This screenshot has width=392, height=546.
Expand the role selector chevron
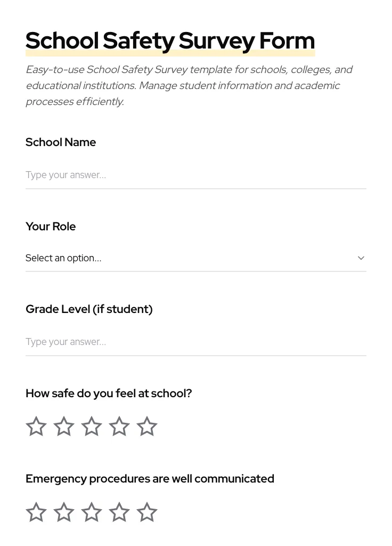point(361,258)
